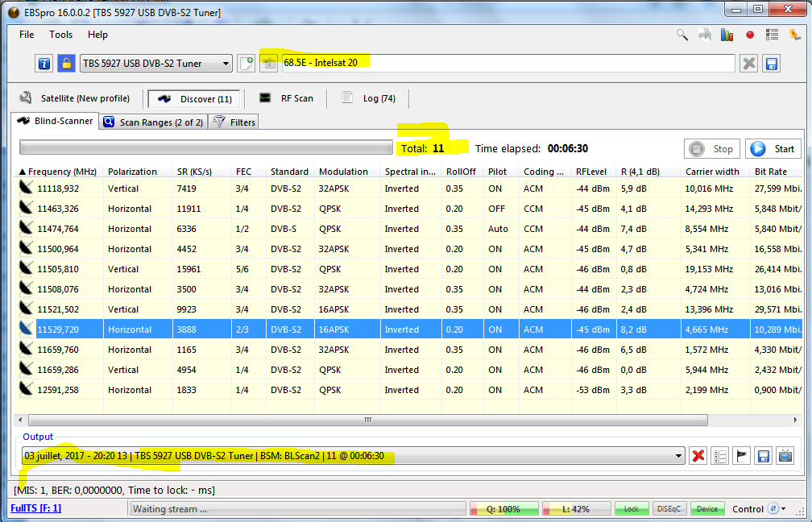Viewport: 812px width, 522px height.
Task: Click the flag icon in Output row
Action: tap(742, 456)
